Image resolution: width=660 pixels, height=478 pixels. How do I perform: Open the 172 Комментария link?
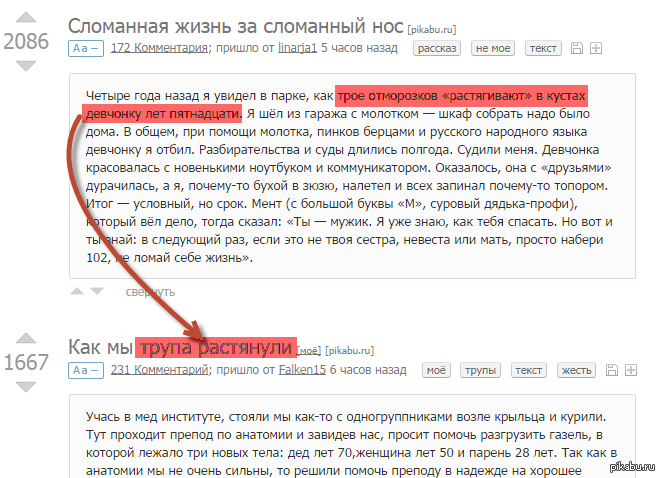159,47
